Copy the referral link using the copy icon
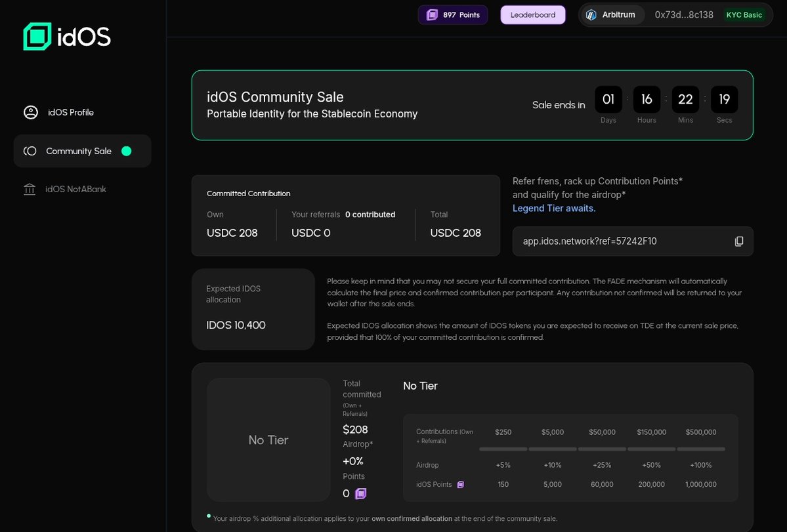 739,241
